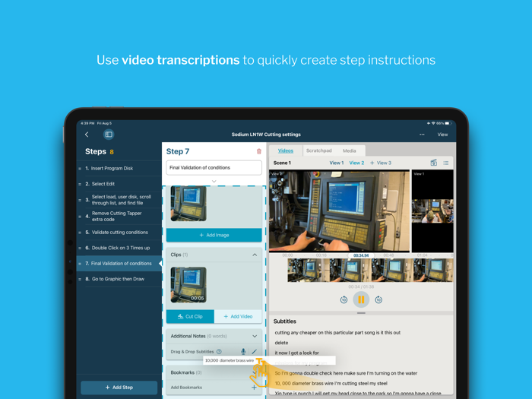The image size is (532, 399).
Task: Select step 2. Select Edit
Action: coord(119,184)
